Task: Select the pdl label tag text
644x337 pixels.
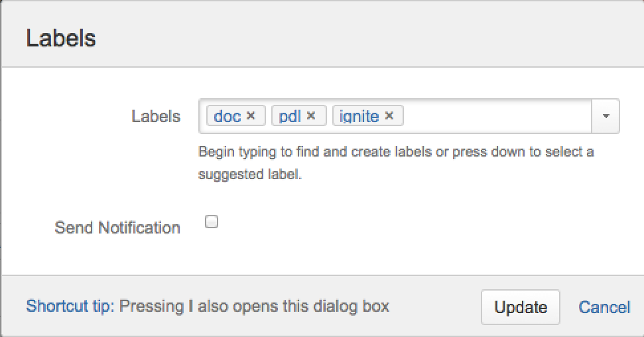Action: coord(290,117)
